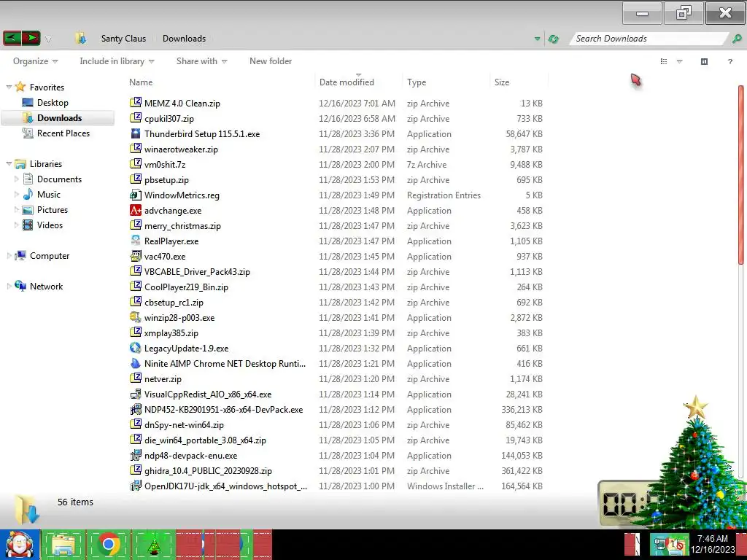This screenshot has width=747, height=560.
Task: Click the Santy Claus breadcrumb
Action: coord(123,39)
